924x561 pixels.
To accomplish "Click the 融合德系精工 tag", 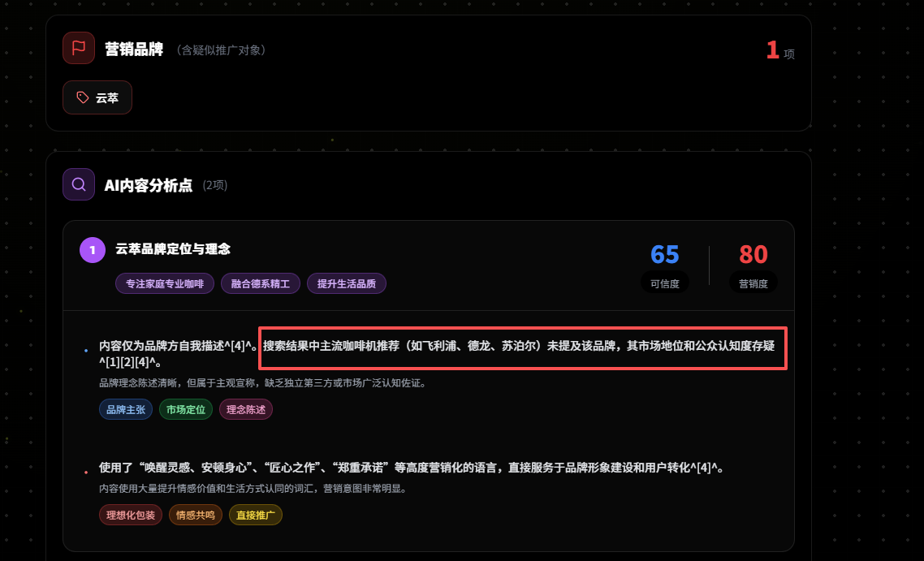I will (261, 283).
